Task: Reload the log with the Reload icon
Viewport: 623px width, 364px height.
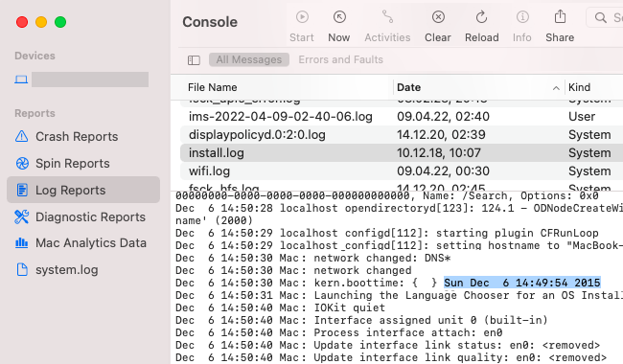Action: (x=481, y=17)
